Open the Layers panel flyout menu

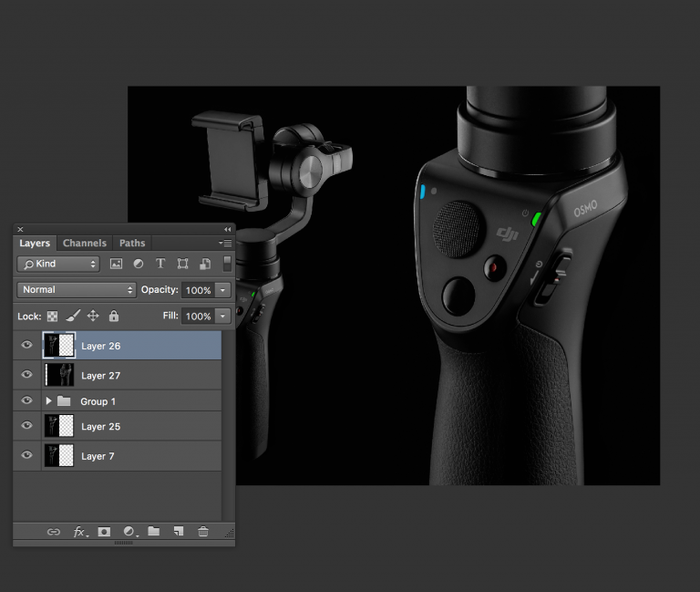(225, 243)
